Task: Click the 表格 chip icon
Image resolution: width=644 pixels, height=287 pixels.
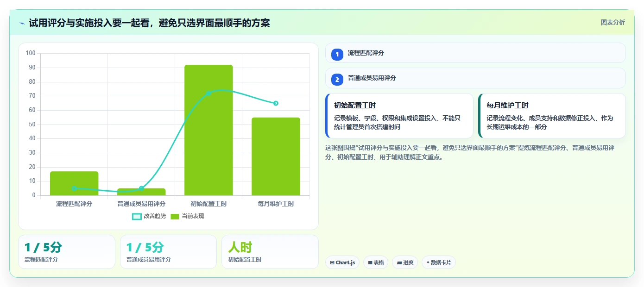Action: 370,262
